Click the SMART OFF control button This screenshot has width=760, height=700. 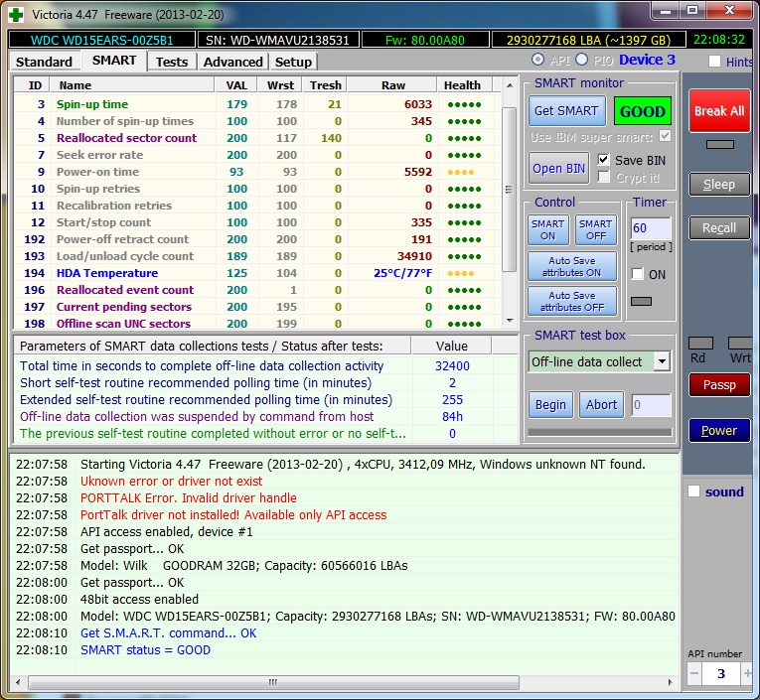pyautogui.click(x=595, y=229)
